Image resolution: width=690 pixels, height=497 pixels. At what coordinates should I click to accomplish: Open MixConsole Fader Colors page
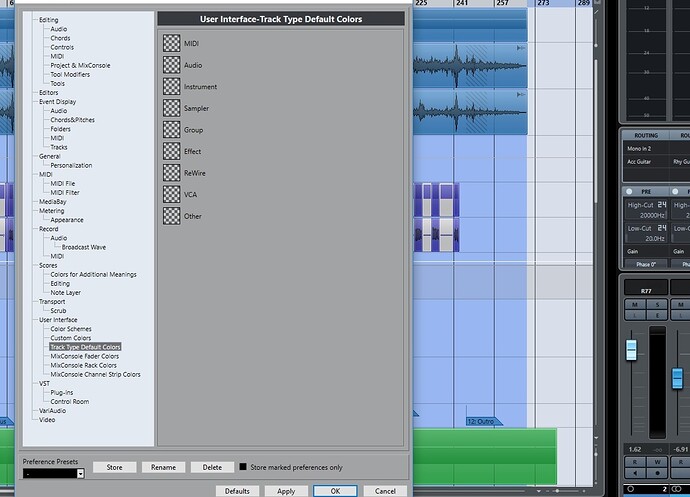(84, 356)
